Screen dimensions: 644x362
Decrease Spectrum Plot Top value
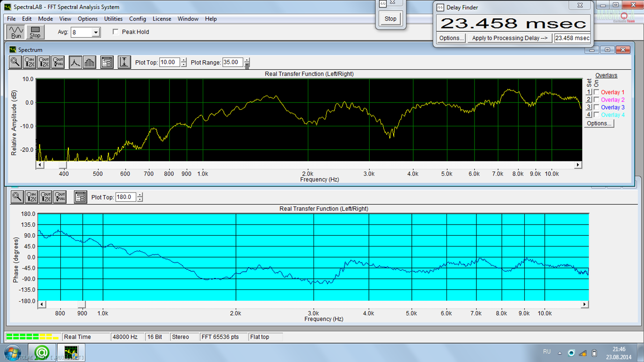(x=183, y=65)
